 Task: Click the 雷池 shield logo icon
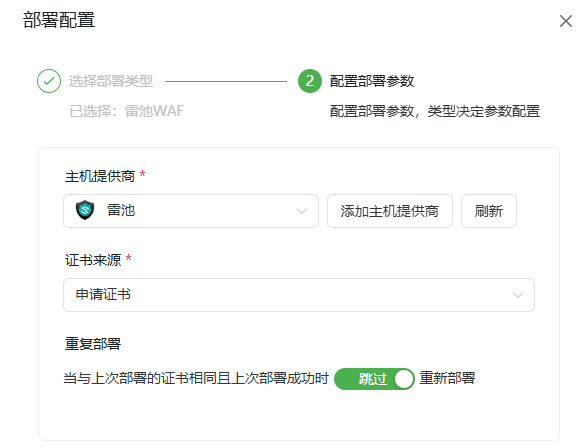click(85, 210)
